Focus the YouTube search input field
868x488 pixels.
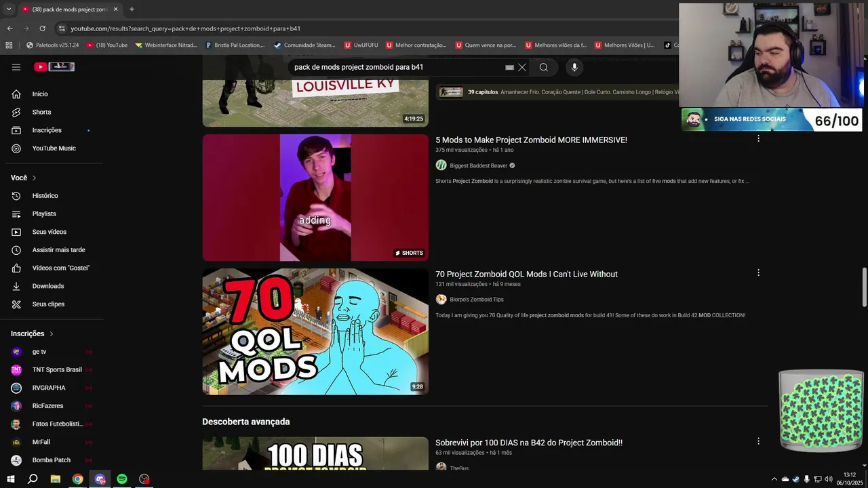[397, 67]
